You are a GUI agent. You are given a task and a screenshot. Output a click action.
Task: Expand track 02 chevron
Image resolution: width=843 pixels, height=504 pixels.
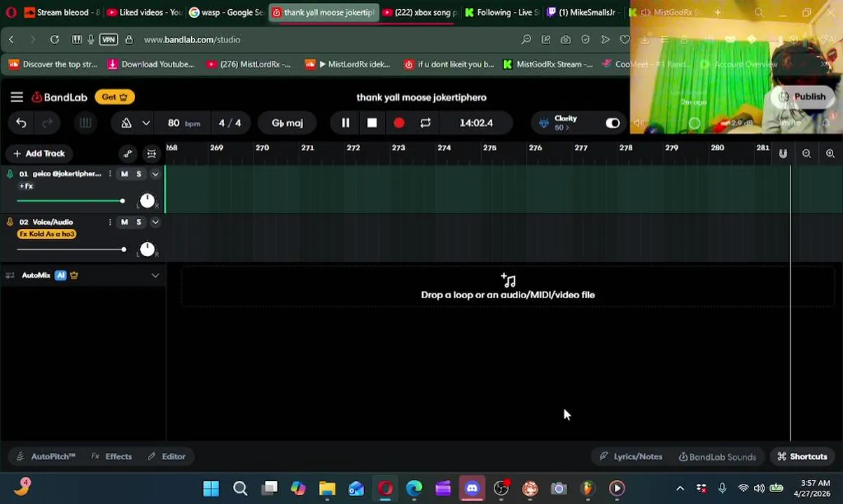[x=155, y=222]
